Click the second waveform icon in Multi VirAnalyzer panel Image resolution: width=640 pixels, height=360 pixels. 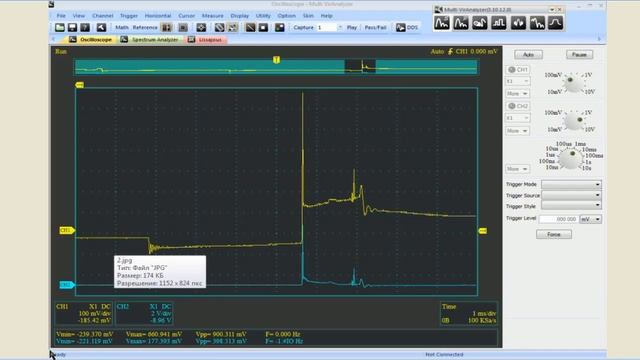[460, 23]
